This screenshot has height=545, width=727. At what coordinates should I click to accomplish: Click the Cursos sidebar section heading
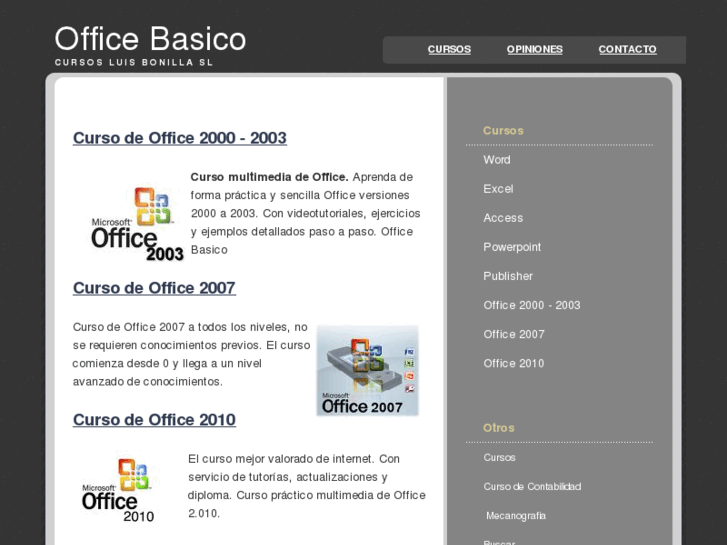(x=503, y=130)
